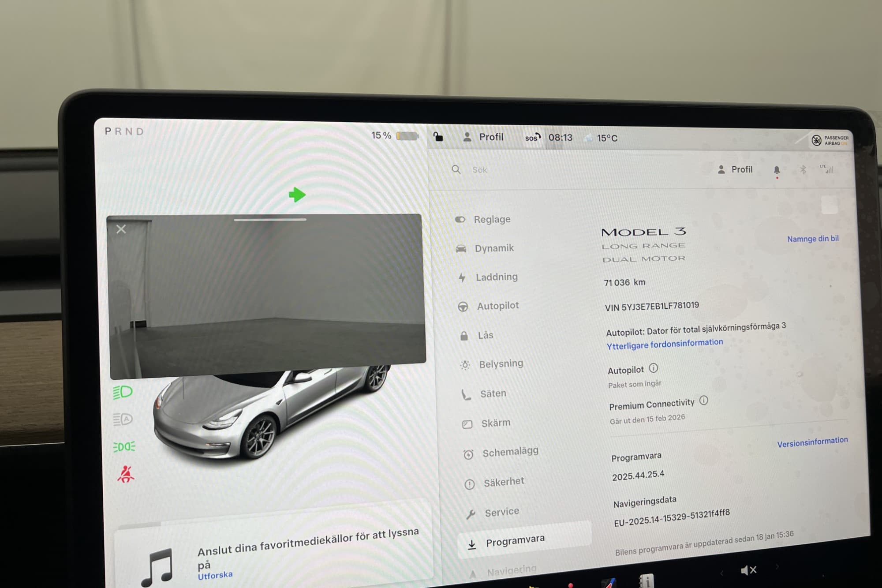Unmute using the speaker mute icon
882x588 pixels.
pos(748,570)
